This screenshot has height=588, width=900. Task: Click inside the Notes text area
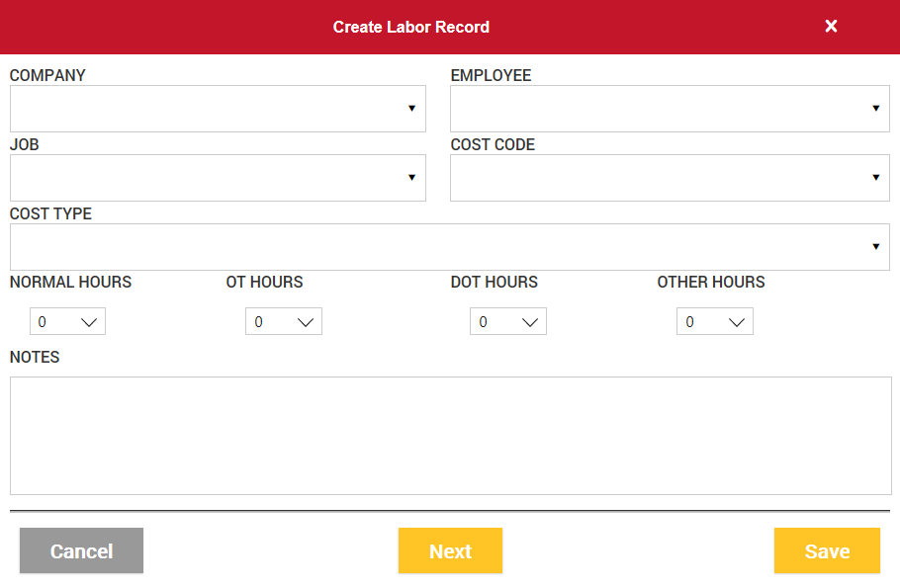coord(450,435)
